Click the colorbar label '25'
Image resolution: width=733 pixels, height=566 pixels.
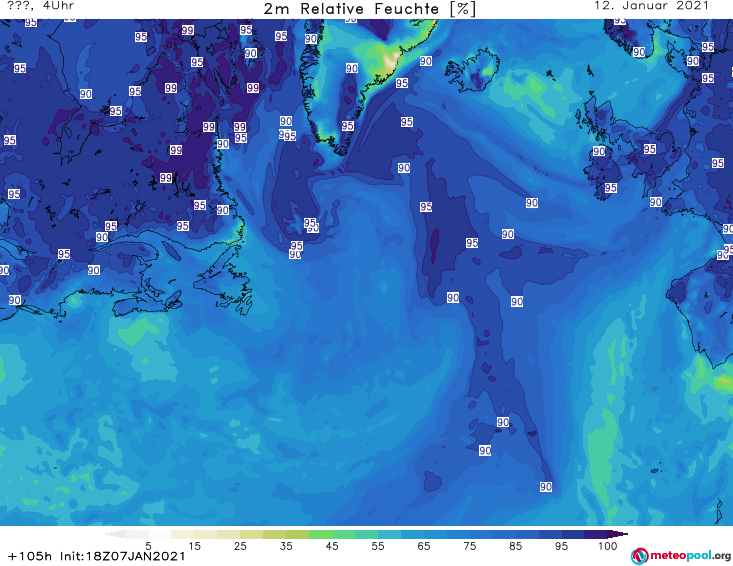(x=240, y=546)
